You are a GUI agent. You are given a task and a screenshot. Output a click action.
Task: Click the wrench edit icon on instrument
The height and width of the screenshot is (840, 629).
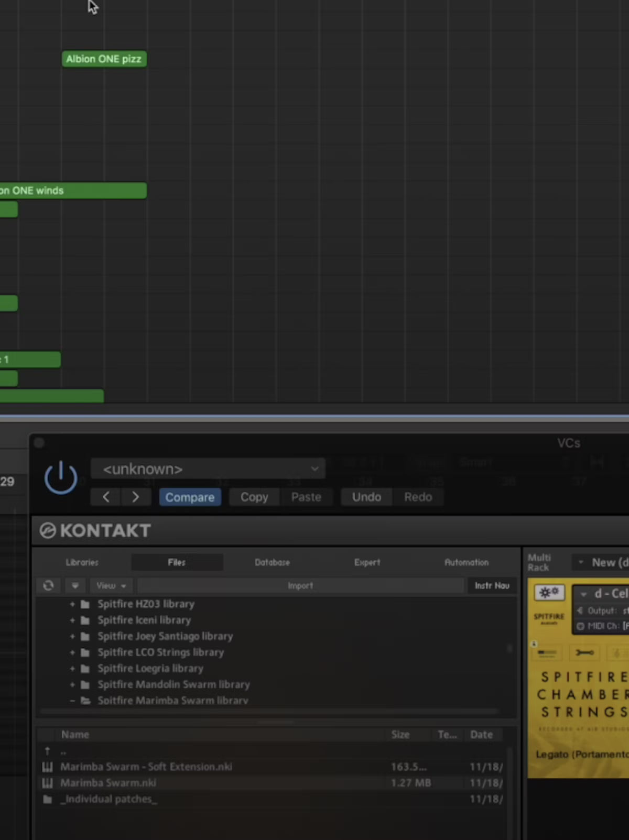pyautogui.click(x=584, y=652)
